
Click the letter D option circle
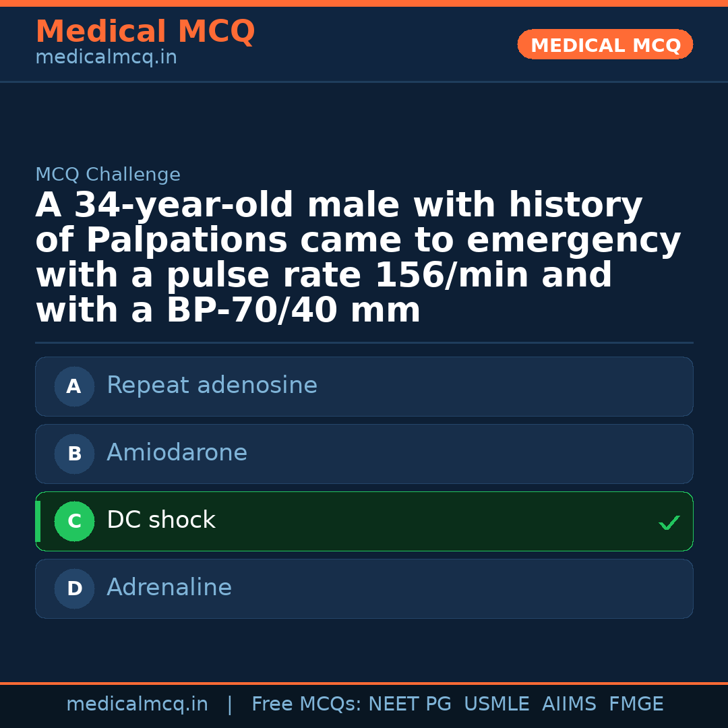(74, 589)
